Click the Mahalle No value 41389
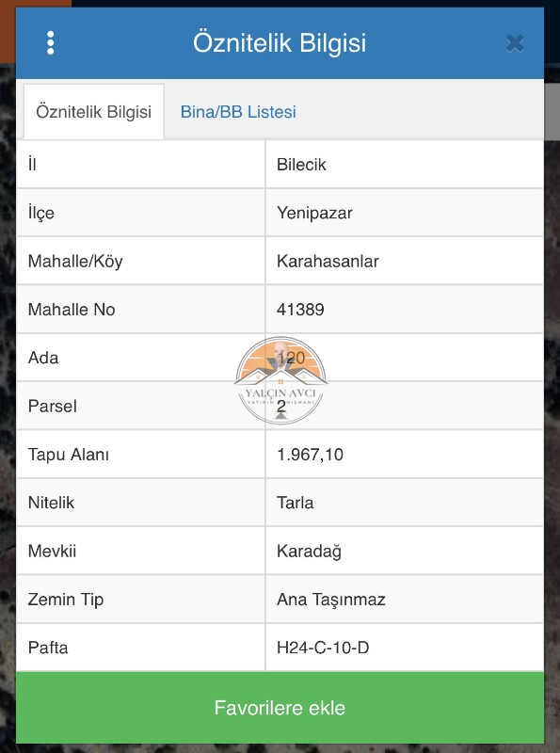Viewport: 560px width, 753px height. click(x=300, y=310)
